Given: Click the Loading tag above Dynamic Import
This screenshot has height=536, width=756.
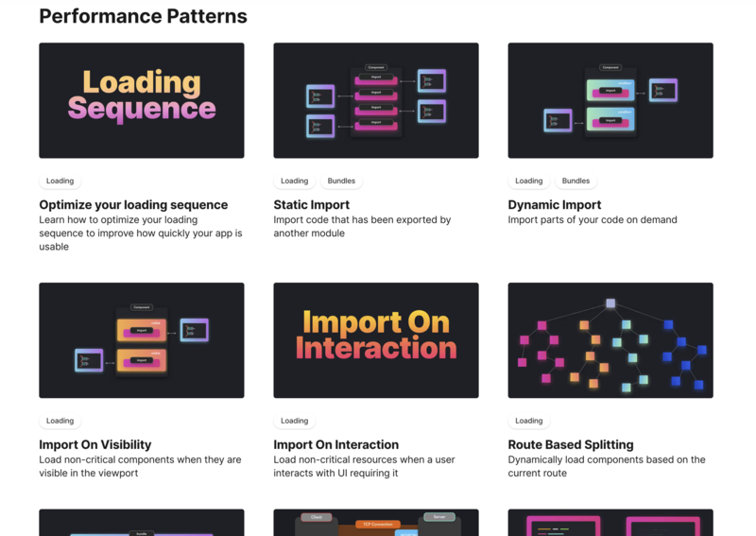Looking at the screenshot, I should [x=529, y=181].
